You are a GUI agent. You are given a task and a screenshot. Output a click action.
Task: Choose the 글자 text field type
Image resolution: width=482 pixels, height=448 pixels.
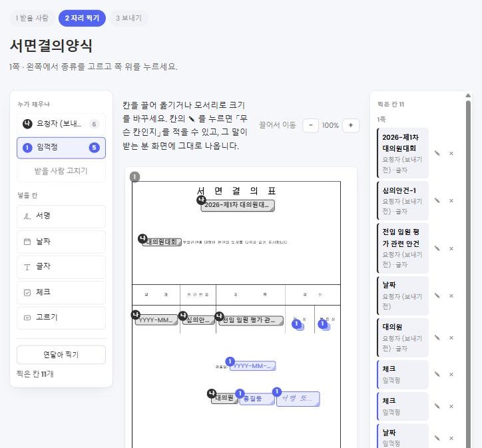pyautogui.click(x=61, y=267)
